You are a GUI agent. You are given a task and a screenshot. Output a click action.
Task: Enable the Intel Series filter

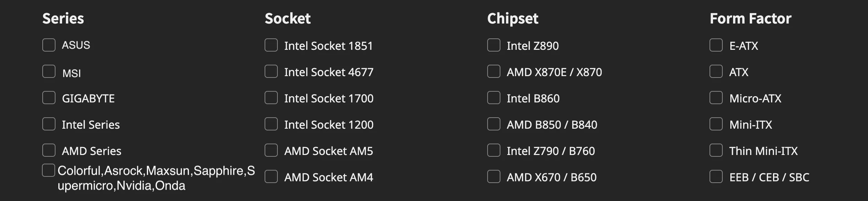pyautogui.click(x=49, y=124)
